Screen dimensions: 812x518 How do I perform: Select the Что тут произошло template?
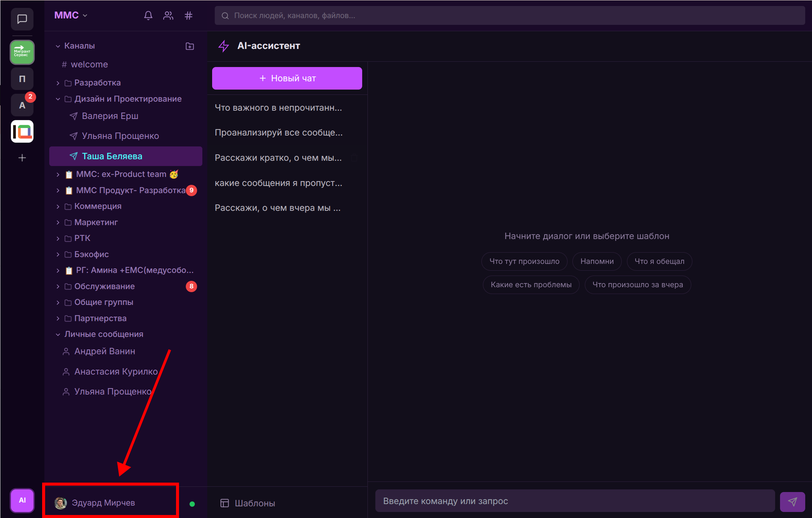point(524,261)
